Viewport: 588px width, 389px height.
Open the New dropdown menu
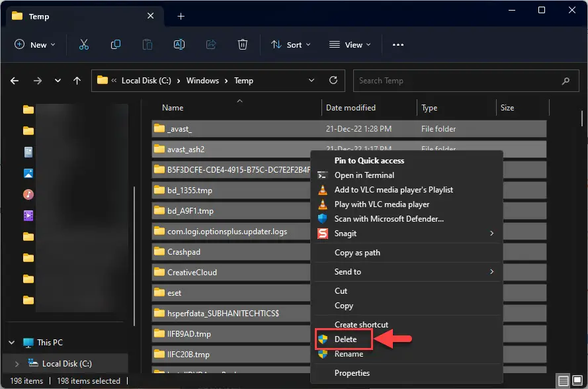point(35,44)
